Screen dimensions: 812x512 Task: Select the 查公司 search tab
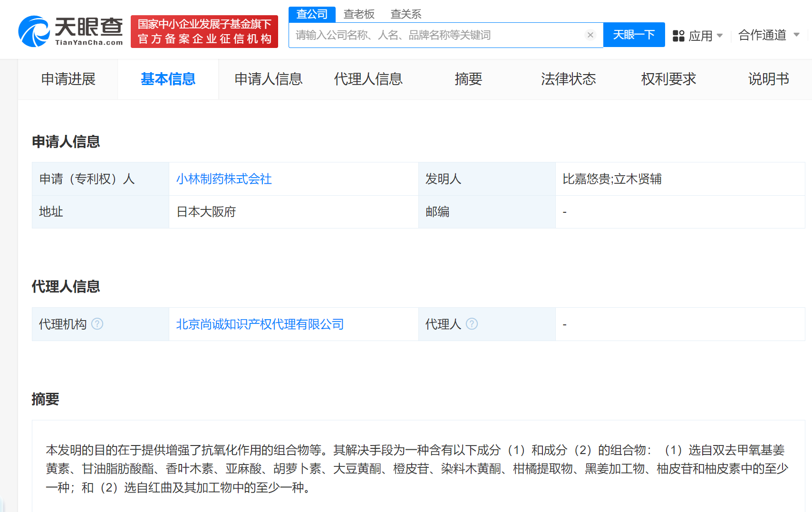312,14
